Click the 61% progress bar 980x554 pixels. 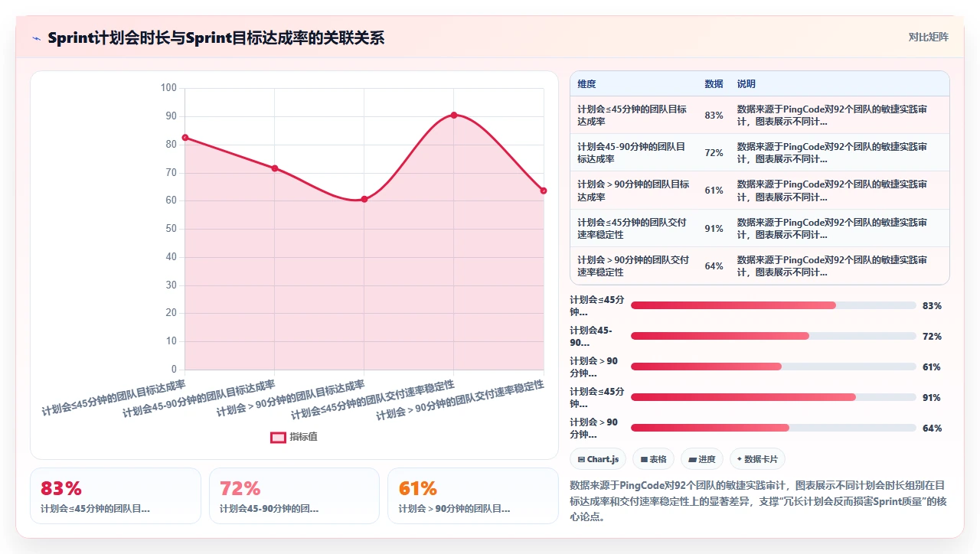[773, 367]
